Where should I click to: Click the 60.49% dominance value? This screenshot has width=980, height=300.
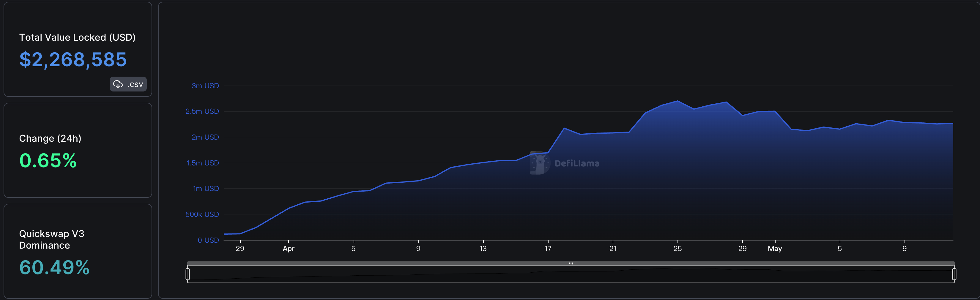pyautogui.click(x=54, y=267)
